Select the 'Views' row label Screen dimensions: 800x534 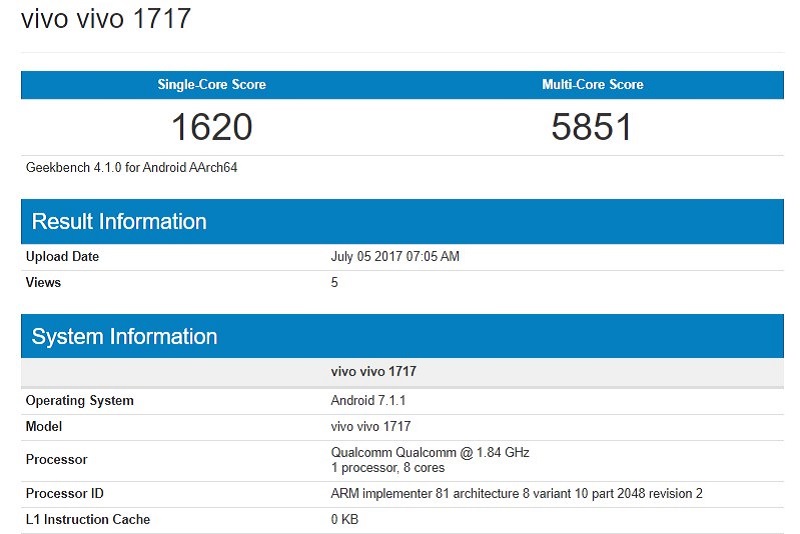(x=43, y=282)
